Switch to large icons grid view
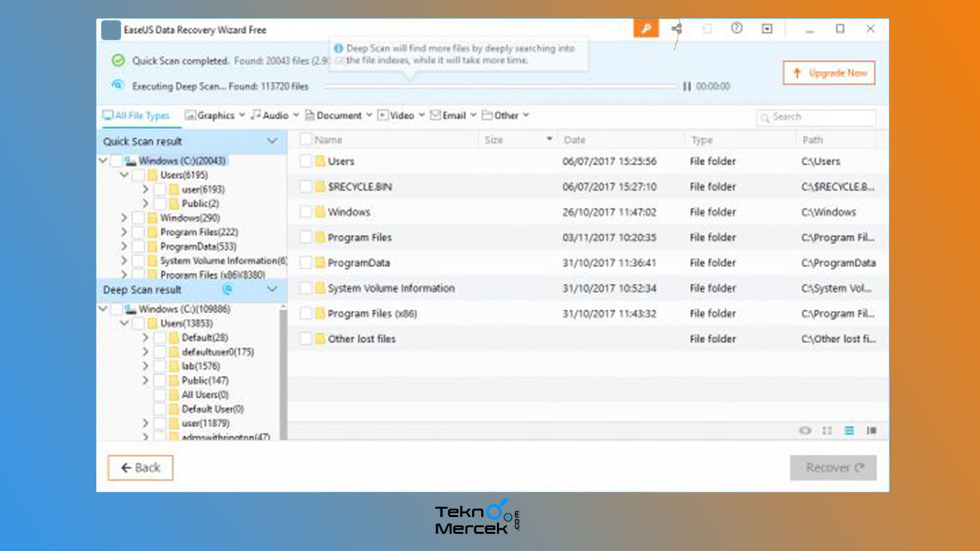Viewport: 980px width, 551px height. pos(827,431)
